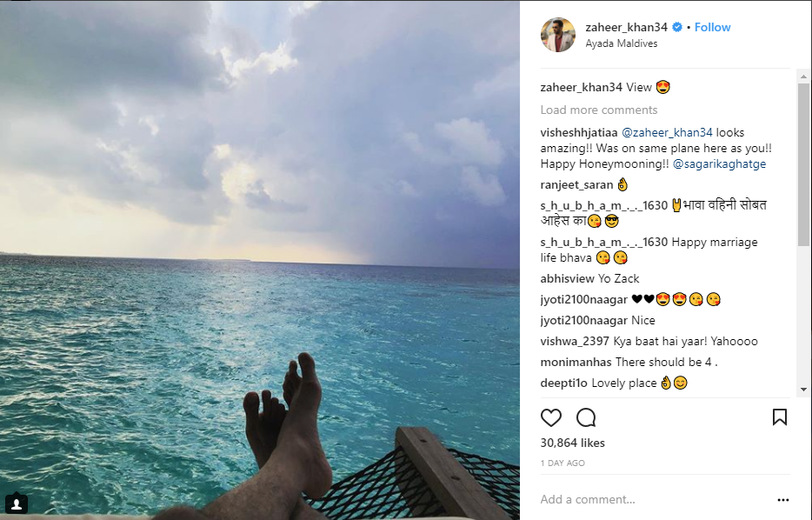Viewport: 812px width, 520px height.
Task: Expand more comments with Load more comments
Action: [x=599, y=110]
